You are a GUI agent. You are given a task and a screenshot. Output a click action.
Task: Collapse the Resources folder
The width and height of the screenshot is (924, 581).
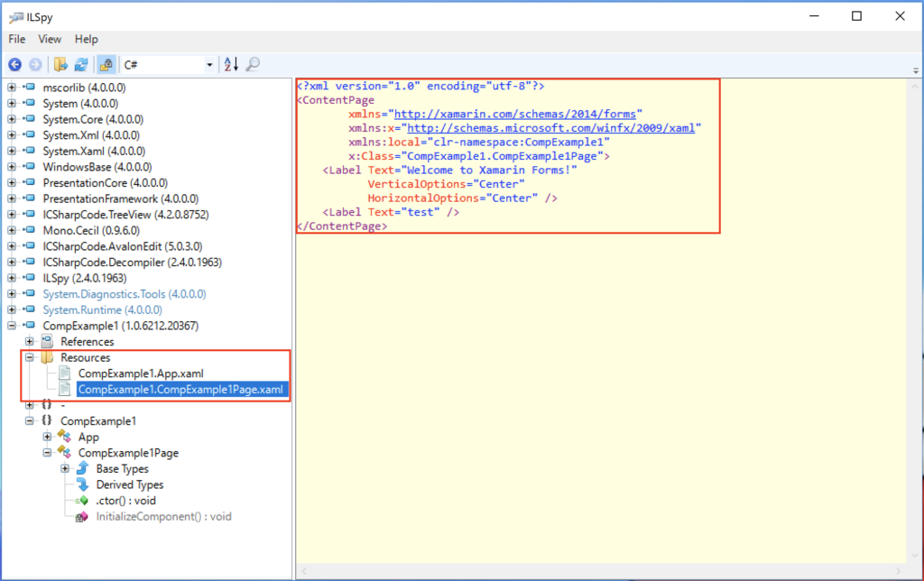point(29,357)
